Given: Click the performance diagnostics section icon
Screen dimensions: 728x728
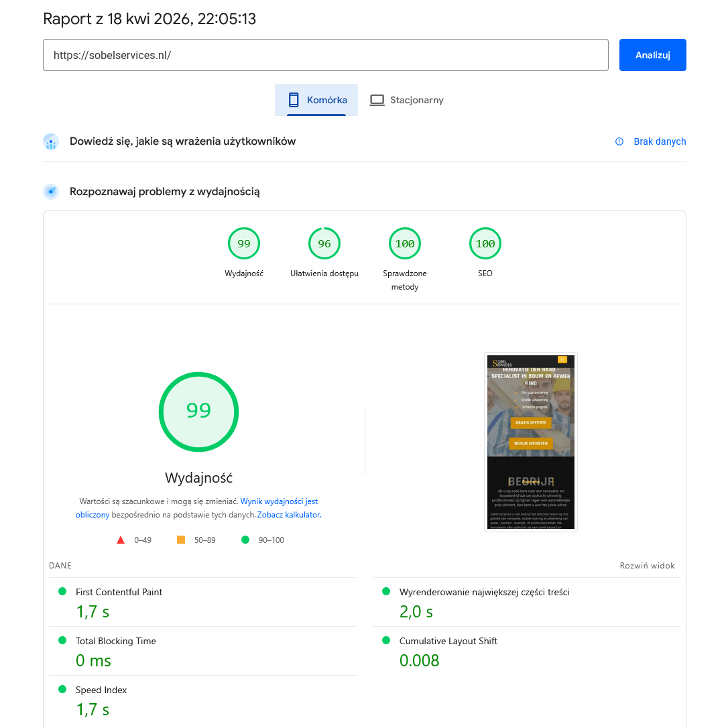Looking at the screenshot, I should pos(51,192).
